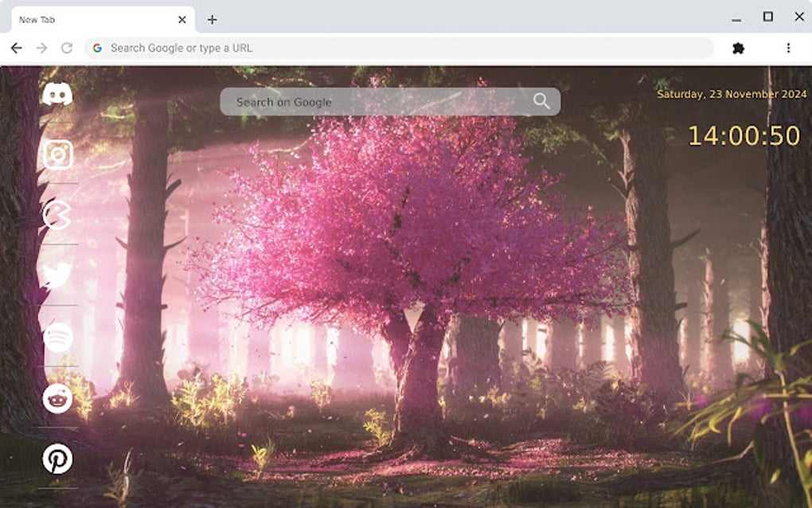The height and width of the screenshot is (508, 812).
Task: Click the forward navigation arrow
Action: [41, 48]
